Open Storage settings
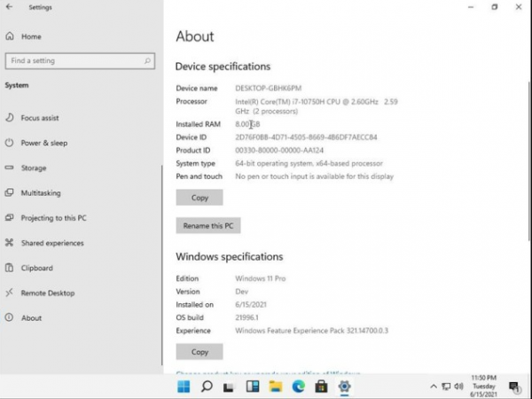Image resolution: width=532 pixels, height=399 pixels. click(x=26, y=168)
